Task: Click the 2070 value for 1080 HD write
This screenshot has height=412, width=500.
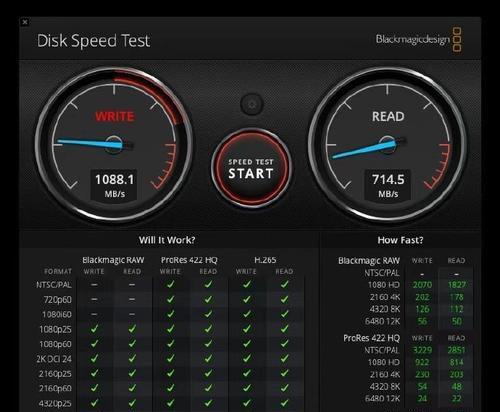Action: (x=422, y=285)
